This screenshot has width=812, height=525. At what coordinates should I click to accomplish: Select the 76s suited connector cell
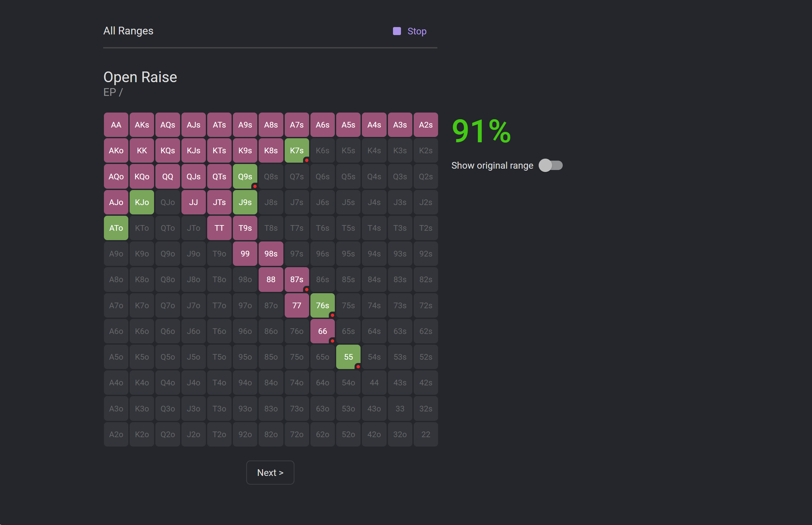[x=323, y=305]
